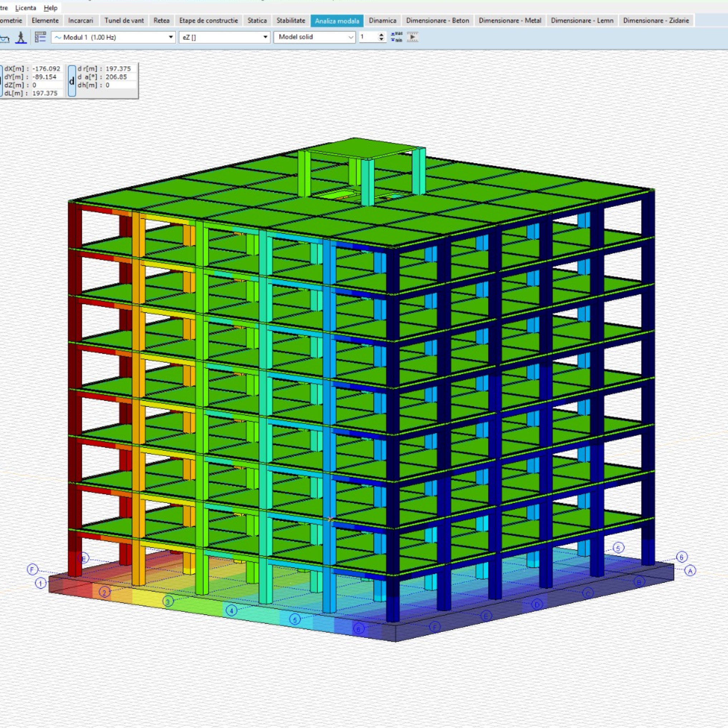Click the dX[m] coordinate value field

pos(46,69)
